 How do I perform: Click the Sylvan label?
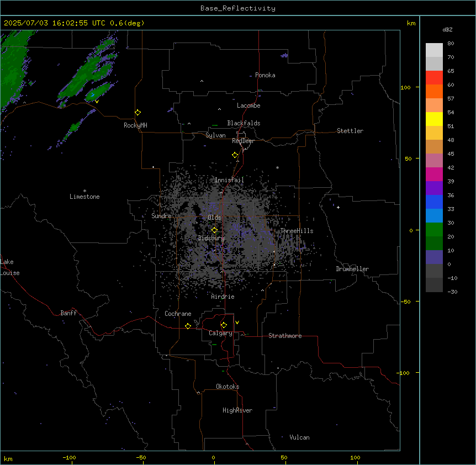[x=215, y=135]
